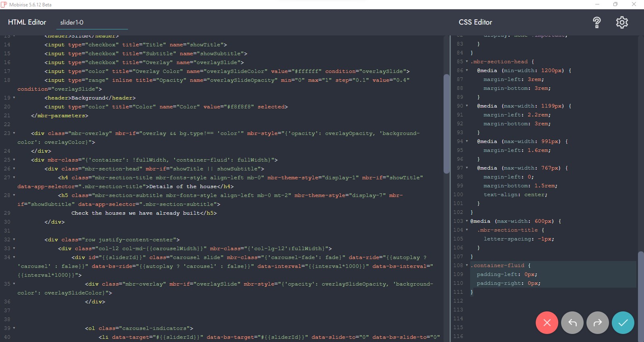The image size is (644, 342).
Task: Click the undo arrow button
Action: (x=572, y=323)
